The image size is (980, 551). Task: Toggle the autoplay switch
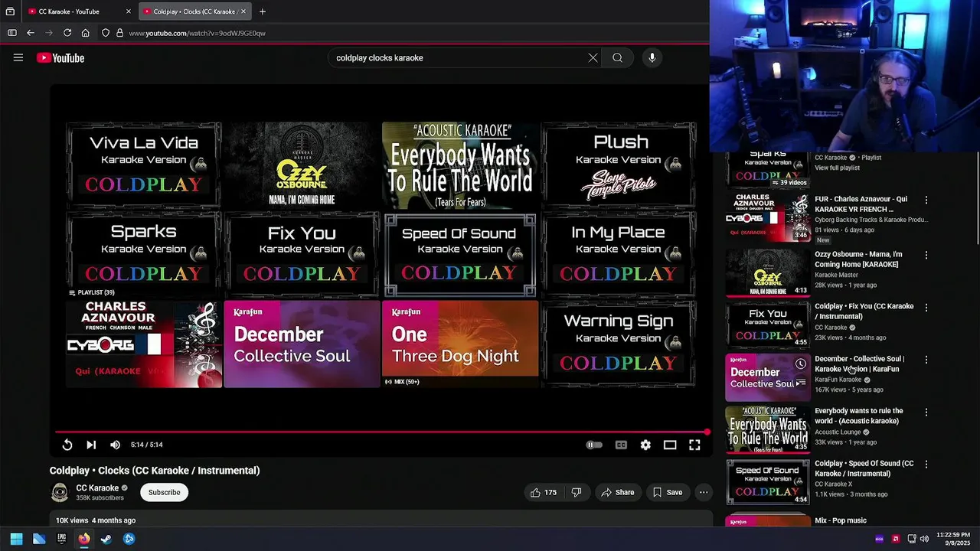coord(594,445)
